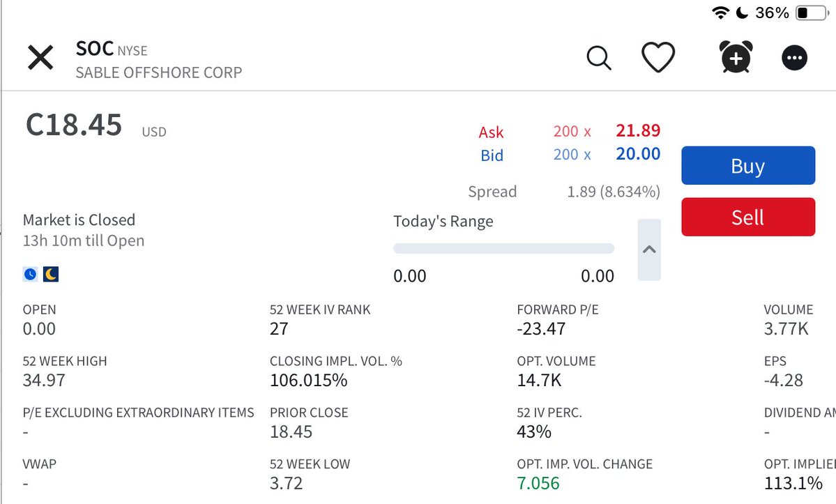Create a price alert with alarm clock icon
Viewport: 836px width, 504px height.
click(736, 56)
